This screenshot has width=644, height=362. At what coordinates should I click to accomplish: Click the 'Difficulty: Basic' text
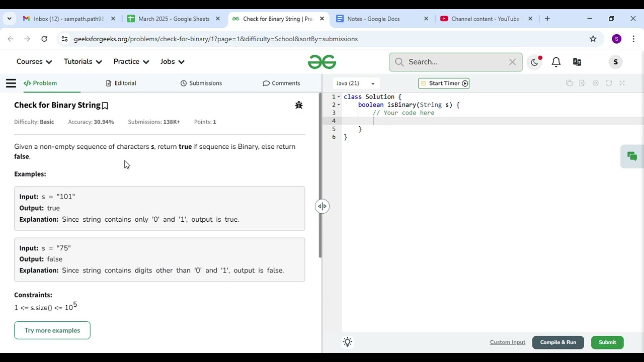point(34,122)
